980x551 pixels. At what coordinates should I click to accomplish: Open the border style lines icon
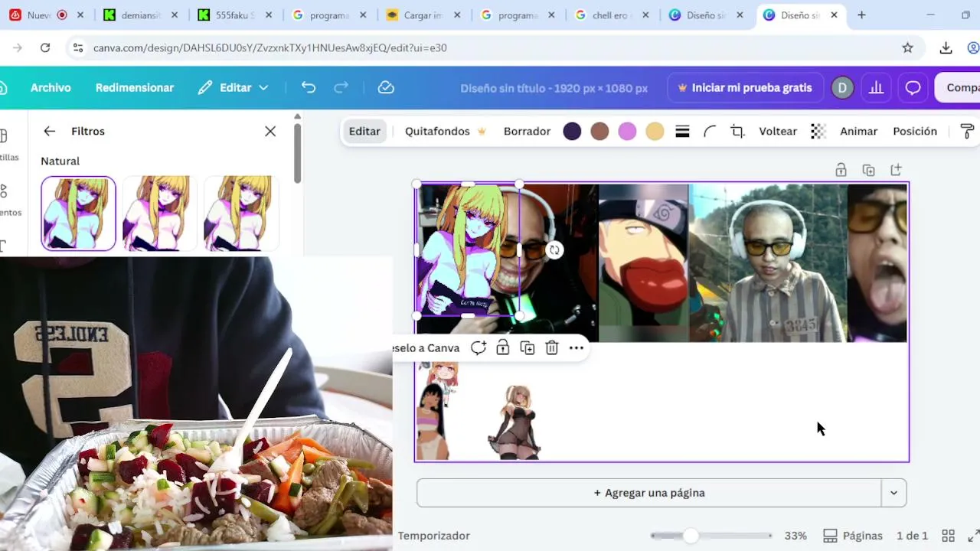point(682,132)
